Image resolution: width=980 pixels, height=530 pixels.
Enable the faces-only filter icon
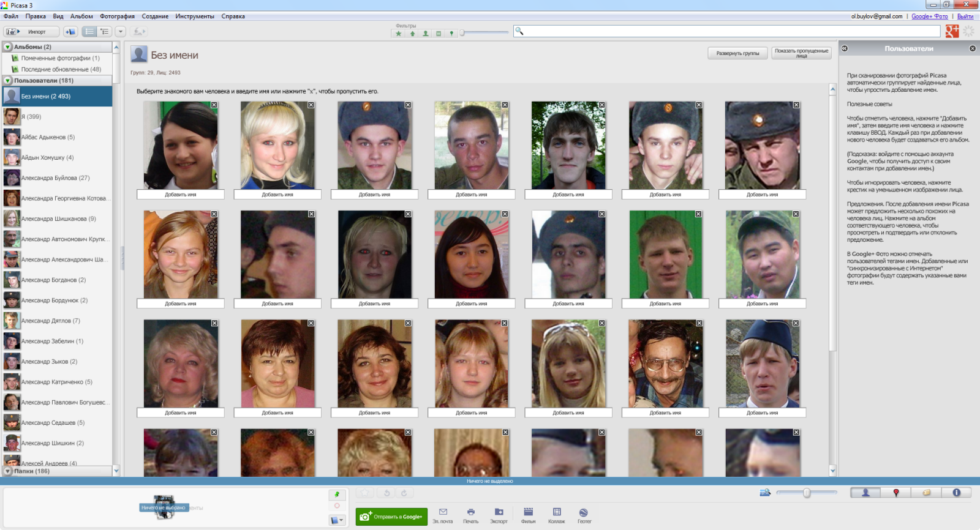coord(425,34)
